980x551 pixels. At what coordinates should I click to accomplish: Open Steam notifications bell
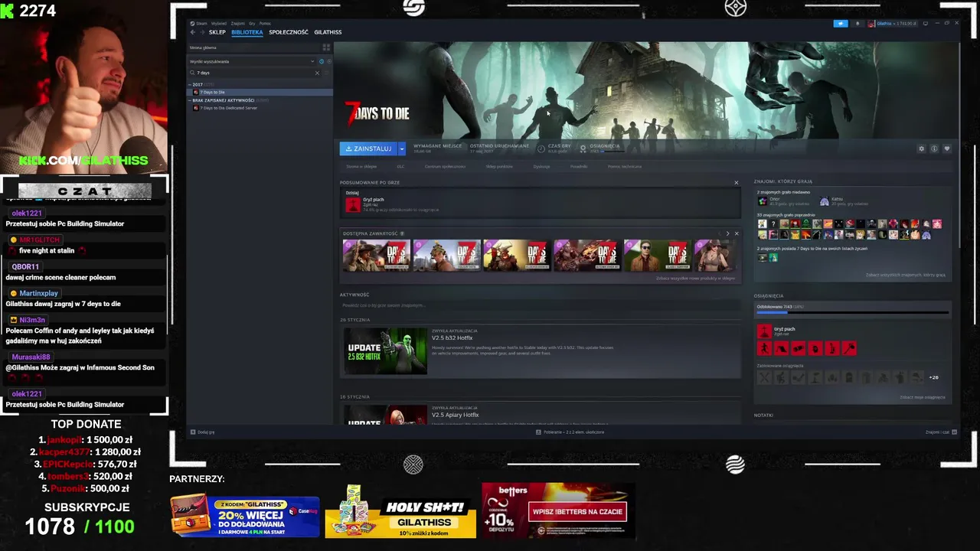pyautogui.click(x=857, y=23)
